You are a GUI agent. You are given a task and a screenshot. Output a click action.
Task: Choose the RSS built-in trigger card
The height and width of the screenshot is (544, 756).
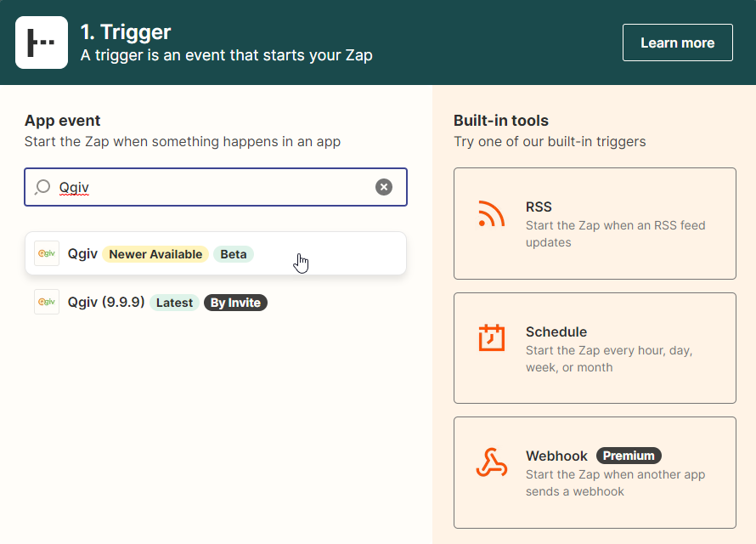[595, 224]
